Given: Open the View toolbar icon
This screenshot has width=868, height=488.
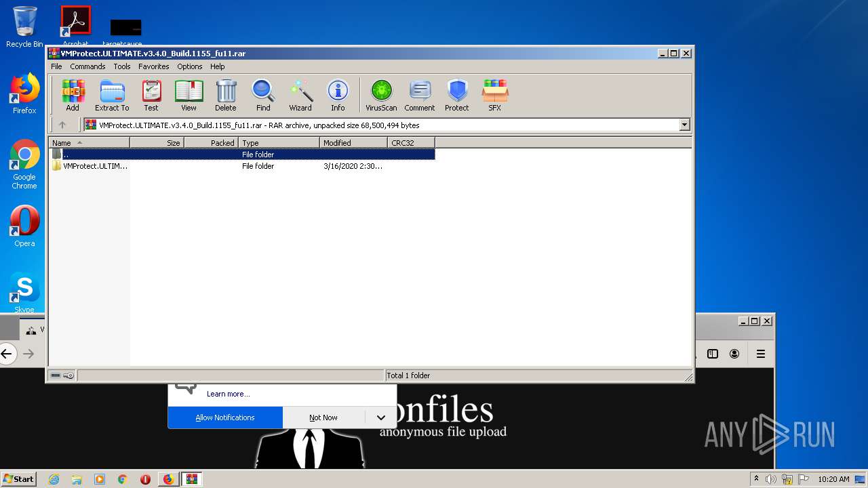Looking at the screenshot, I should click(189, 95).
